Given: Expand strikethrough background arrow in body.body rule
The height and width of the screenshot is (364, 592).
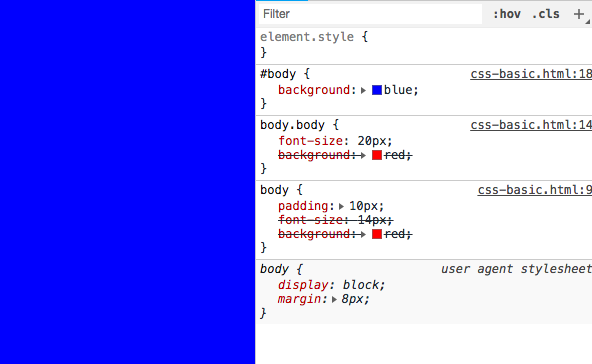Looking at the screenshot, I should (363, 155).
